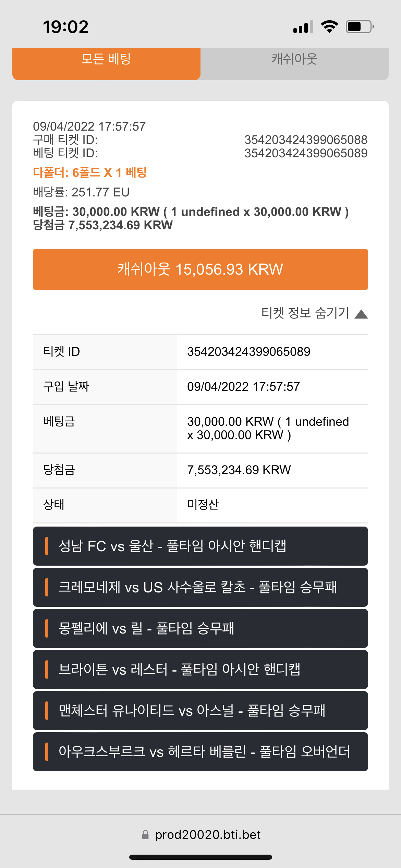The width and height of the screenshot is (401, 868).
Task: Tap the battery icon in status bar
Action: coord(360,27)
